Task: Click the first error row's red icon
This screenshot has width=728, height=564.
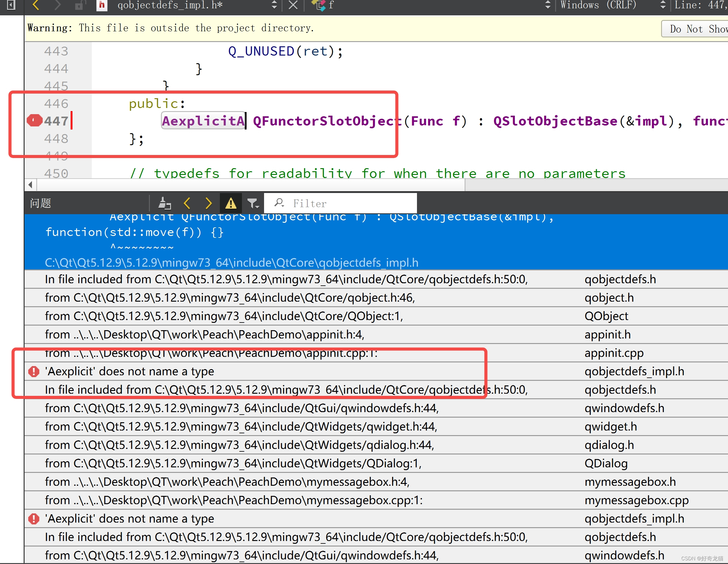Action: coord(34,371)
